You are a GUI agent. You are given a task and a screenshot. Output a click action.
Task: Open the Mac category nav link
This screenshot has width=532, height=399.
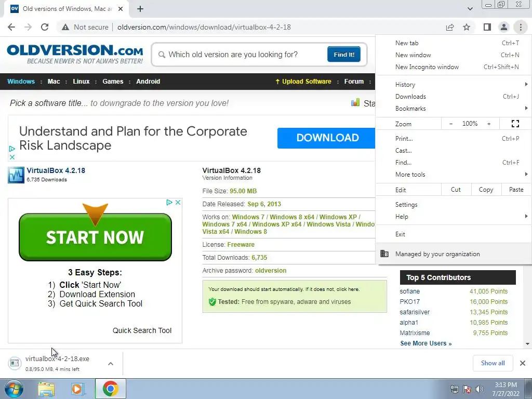pyautogui.click(x=54, y=82)
